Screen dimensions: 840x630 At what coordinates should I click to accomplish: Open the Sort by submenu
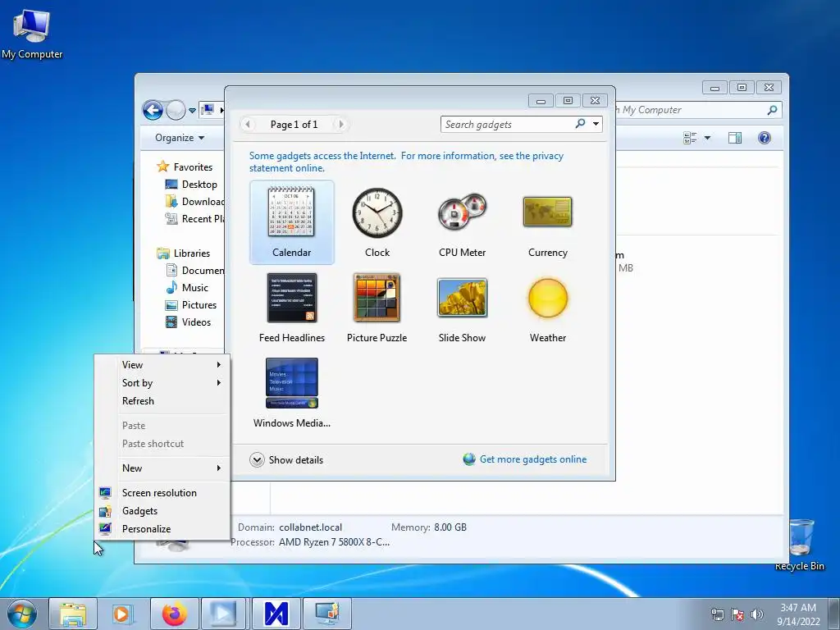coord(162,383)
